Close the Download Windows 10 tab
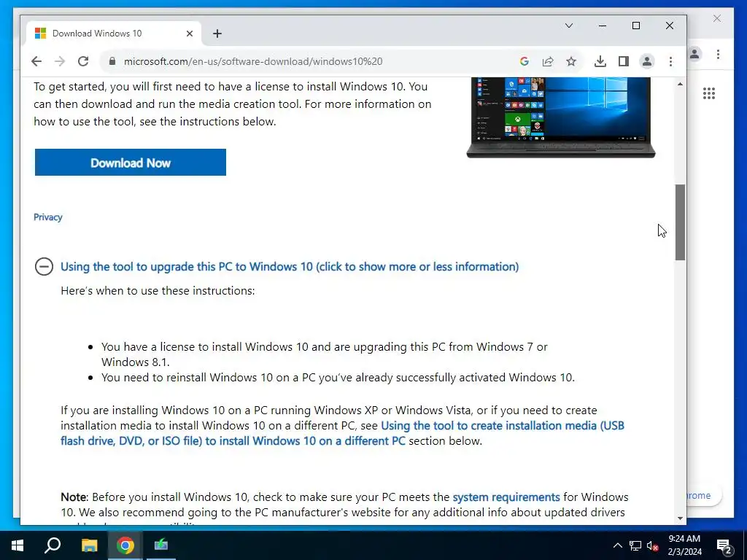The width and height of the screenshot is (747, 560). tap(190, 34)
